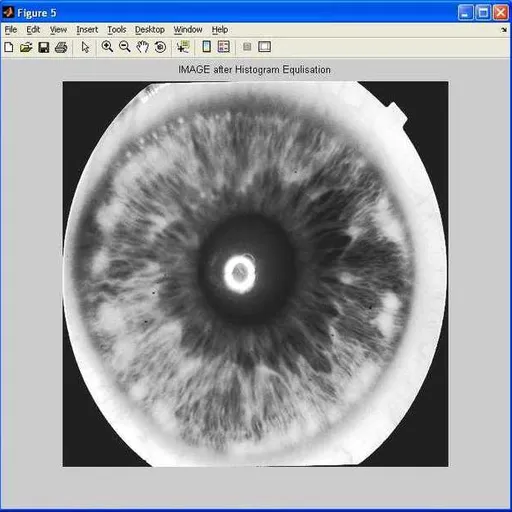Activate the Zoom In magnifier tool
Image resolution: width=512 pixels, height=512 pixels.
[107, 47]
